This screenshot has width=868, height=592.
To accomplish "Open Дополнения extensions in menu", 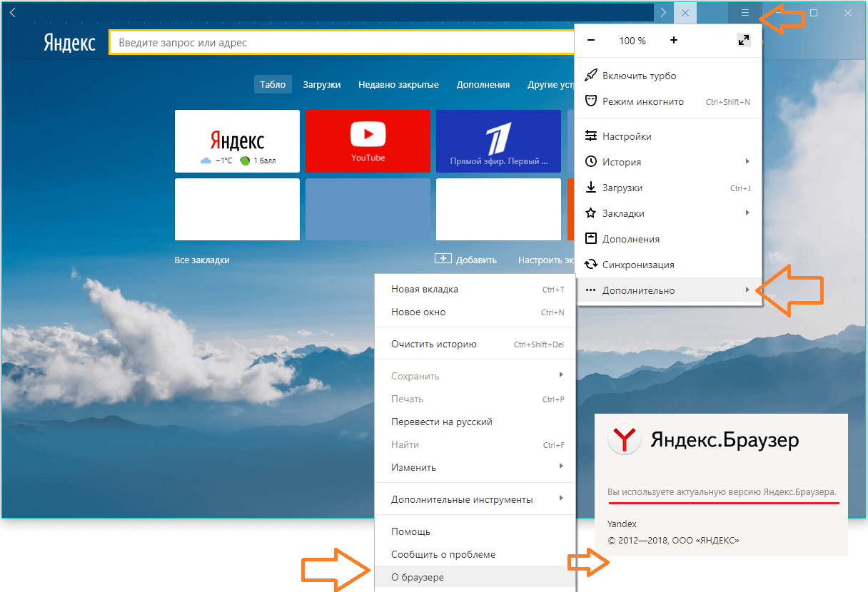I will pyautogui.click(x=630, y=239).
